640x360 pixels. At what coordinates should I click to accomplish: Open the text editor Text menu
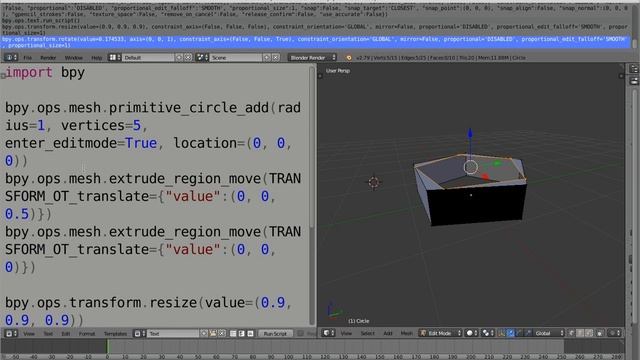click(48, 334)
